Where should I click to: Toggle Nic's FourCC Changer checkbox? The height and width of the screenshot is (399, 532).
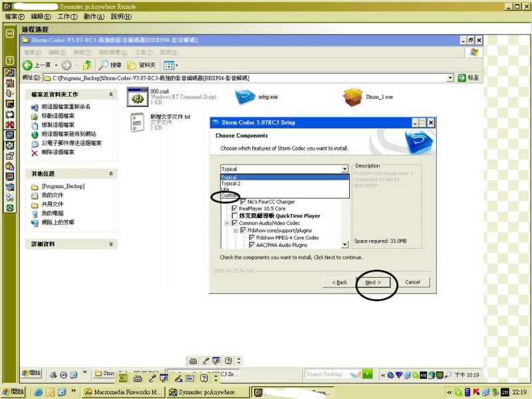243,202
